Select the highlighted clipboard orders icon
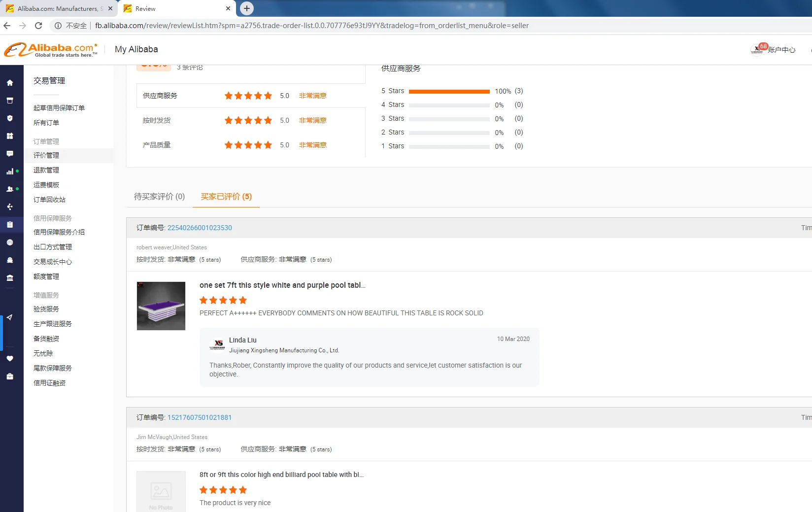 [10, 225]
